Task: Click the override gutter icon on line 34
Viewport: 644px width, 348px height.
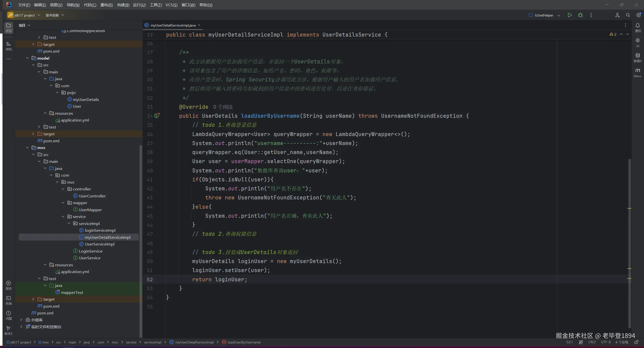Action: coord(157,115)
